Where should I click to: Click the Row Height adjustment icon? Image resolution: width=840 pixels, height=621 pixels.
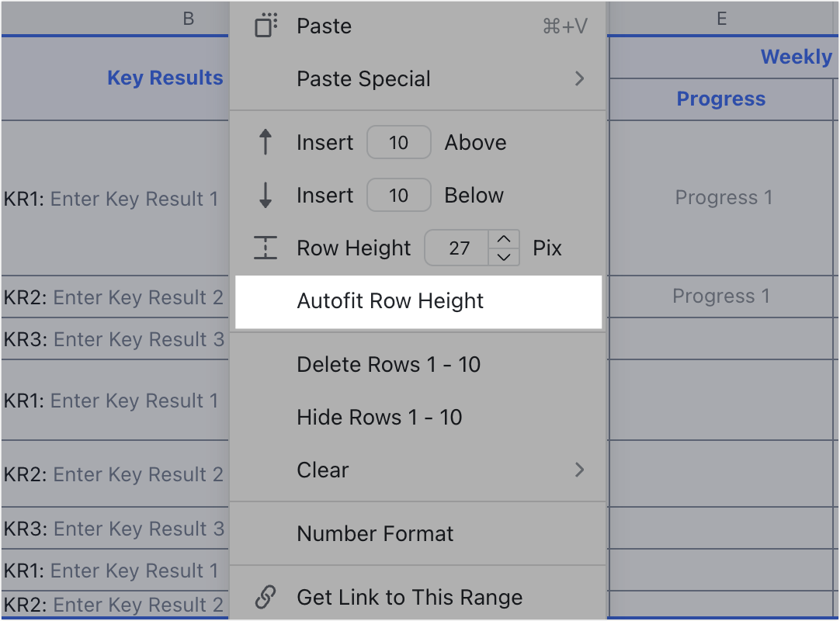(x=267, y=248)
